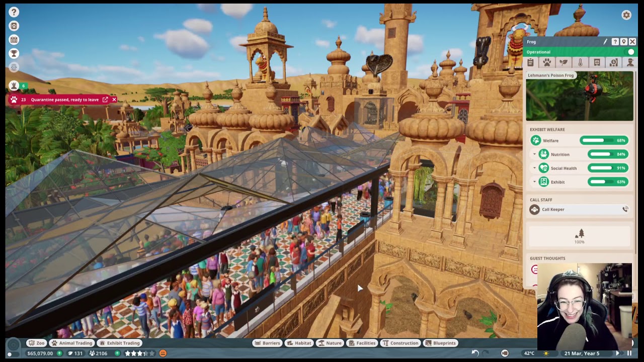Open the help question mark menu
Viewport: 644px width, 362px height.
pyautogui.click(x=14, y=12)
